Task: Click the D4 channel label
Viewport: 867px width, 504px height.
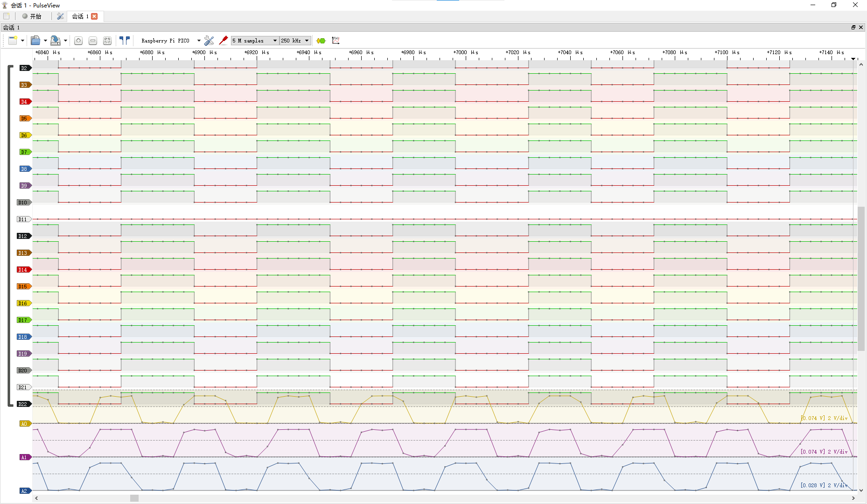Action: 25,102
